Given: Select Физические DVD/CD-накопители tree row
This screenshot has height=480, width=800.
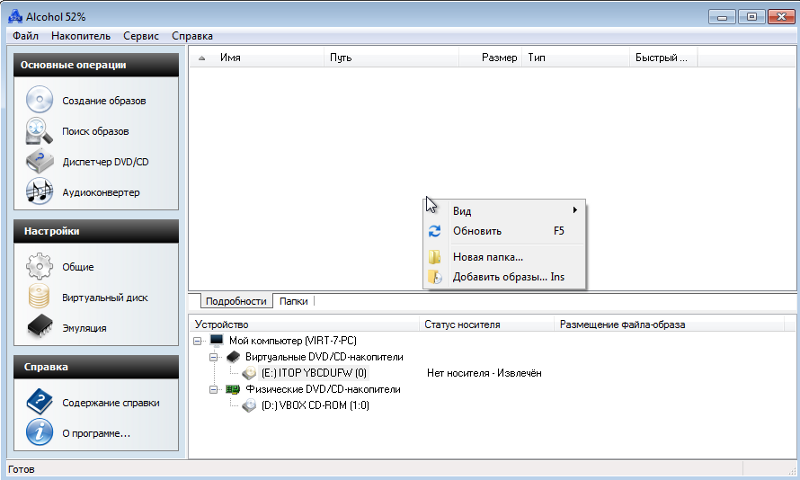Looking at the screenshot, I should point(322,389).
